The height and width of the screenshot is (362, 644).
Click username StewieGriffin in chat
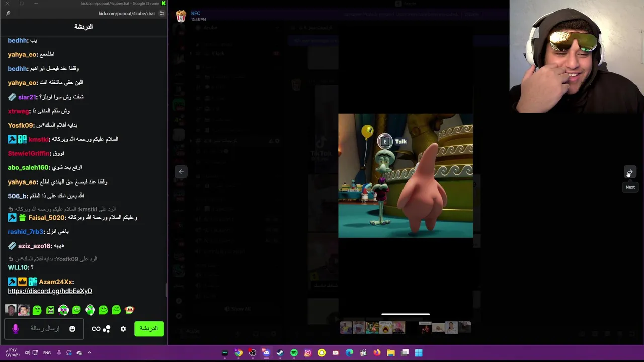point(29,153)
